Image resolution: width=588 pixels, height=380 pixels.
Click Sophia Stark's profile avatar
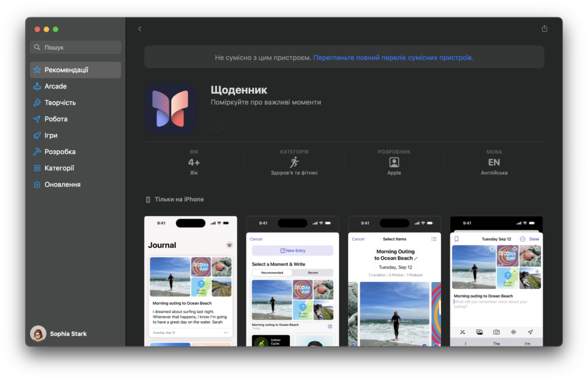(38, 334)
